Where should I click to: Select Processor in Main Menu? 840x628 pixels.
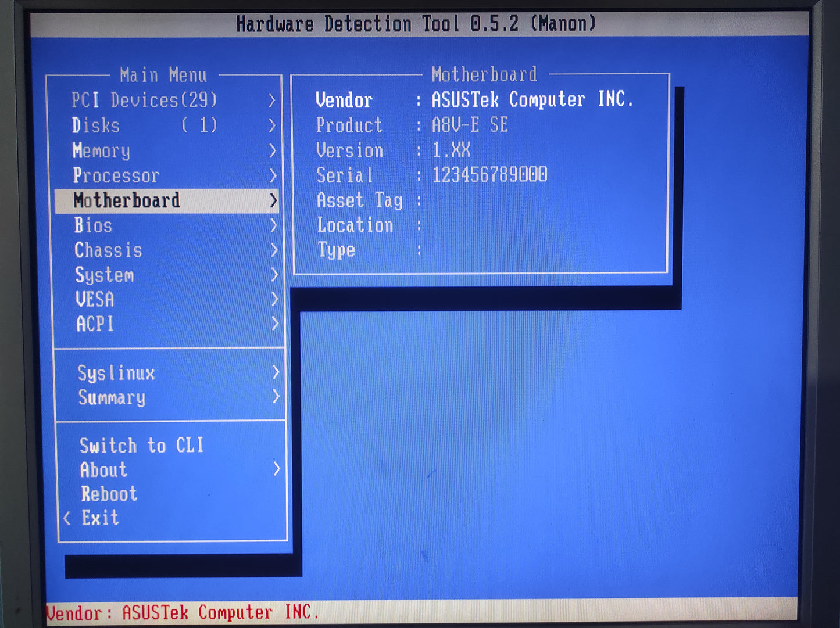pyautogui.click(x=116, y=175)
